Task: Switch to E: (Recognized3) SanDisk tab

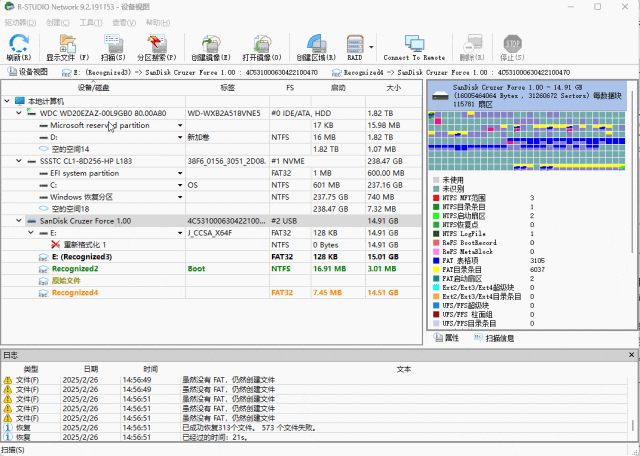Action: (189, 73)
